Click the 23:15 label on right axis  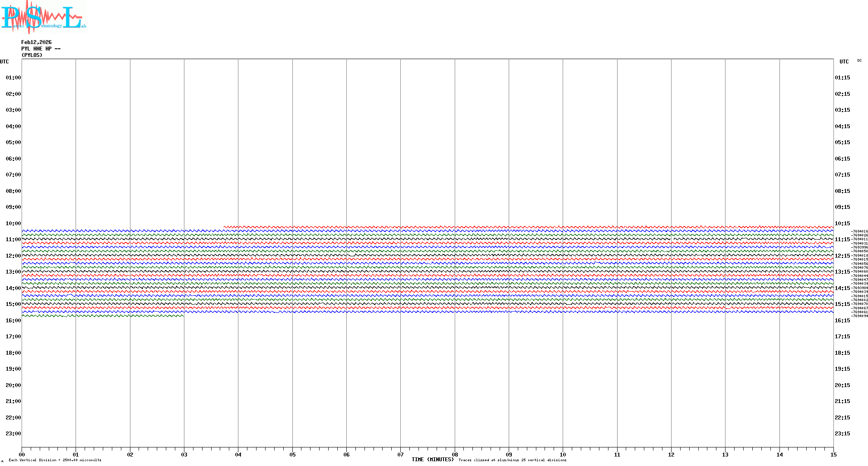[842, 434]
